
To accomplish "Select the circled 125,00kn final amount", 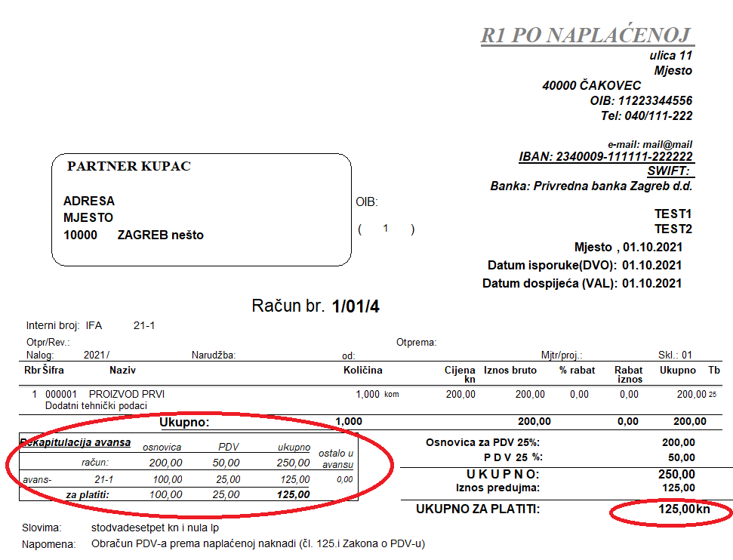I will (x=673, y=510).
